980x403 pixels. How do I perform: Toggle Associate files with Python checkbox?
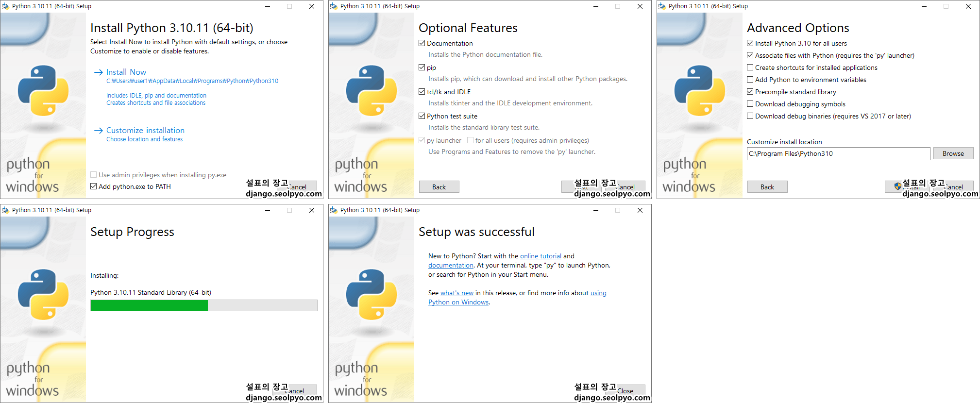coord(750,55)
